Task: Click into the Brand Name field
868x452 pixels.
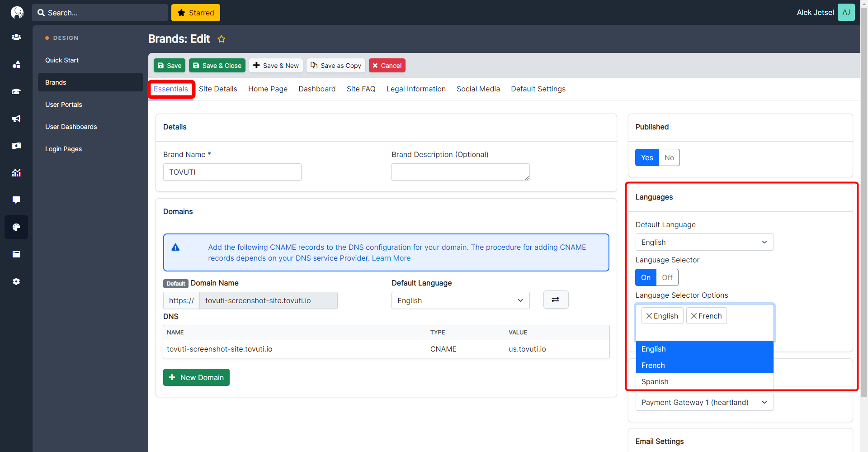Action: click(x=232, y=172)
